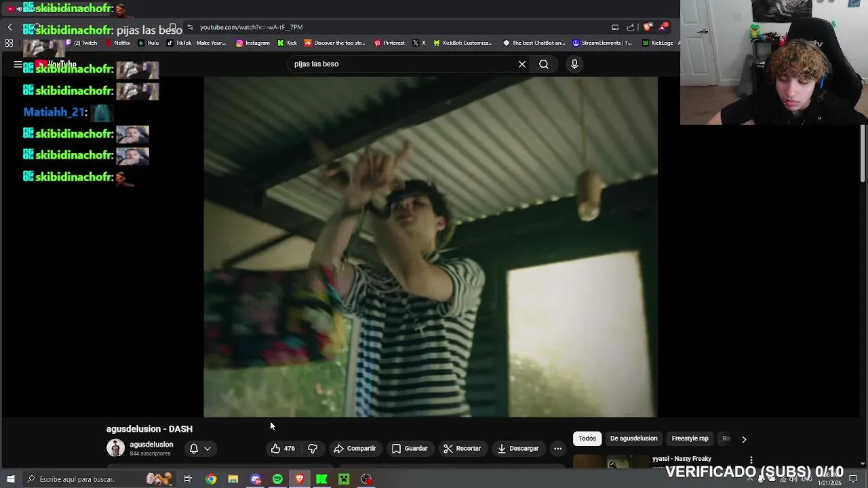868x488 pixels.
Task: Click the browser address bar URL
Action: point(251,27)
